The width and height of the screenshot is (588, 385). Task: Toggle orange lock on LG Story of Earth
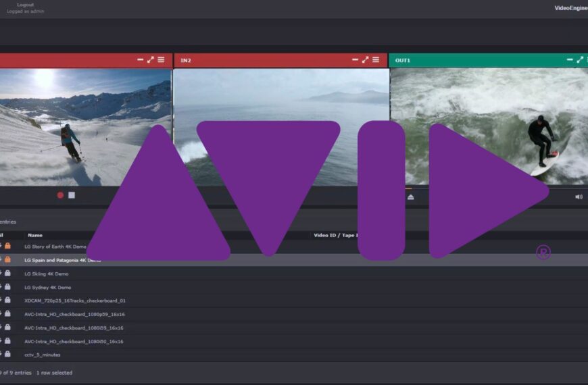[x=7, y=246]
